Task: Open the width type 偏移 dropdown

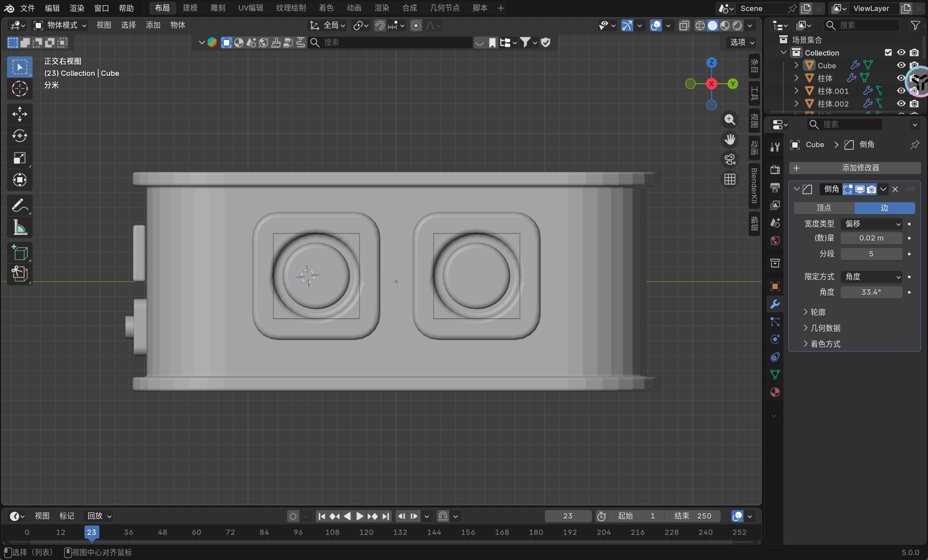Action: pyautogui.click(x=871, y=224)
